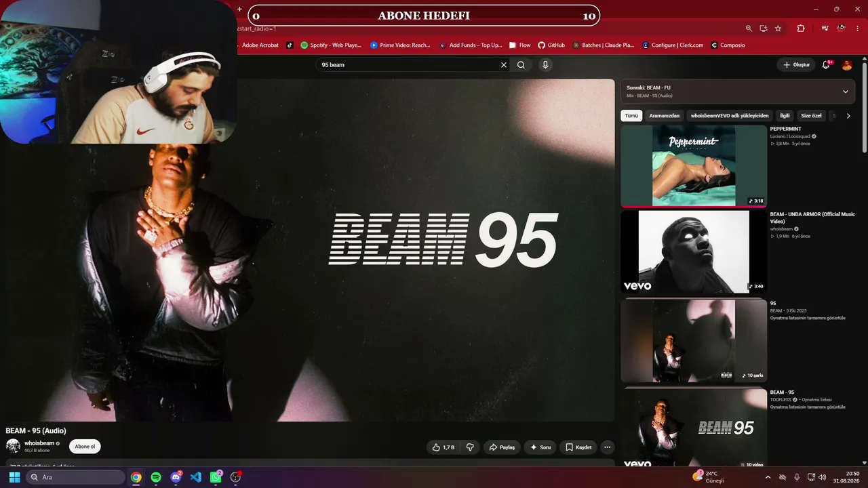868x488 pixels.
Task: Click the Kaydet save button
Action: [578, 447]
